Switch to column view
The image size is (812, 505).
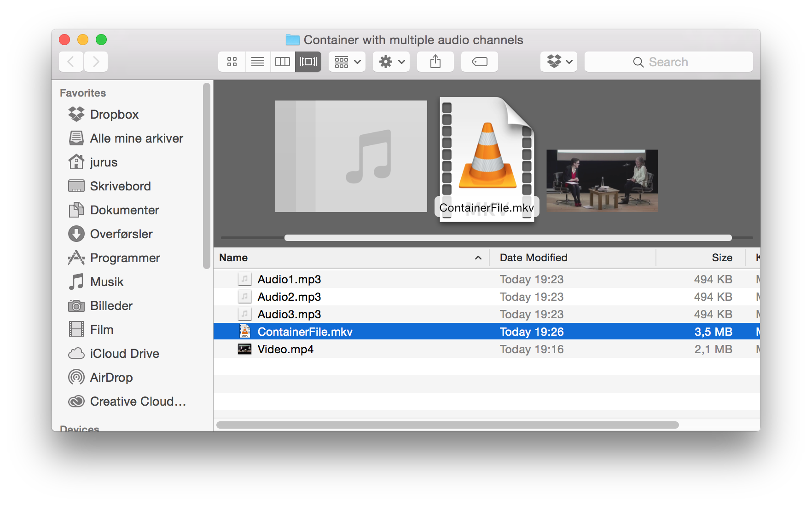(x=283, y=62)
